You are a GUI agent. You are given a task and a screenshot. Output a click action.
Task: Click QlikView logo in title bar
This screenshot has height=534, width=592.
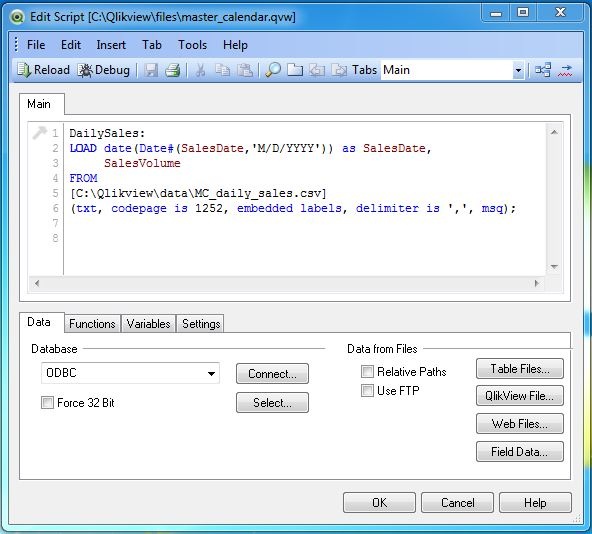pyautogui.click(x=17, y=17)
